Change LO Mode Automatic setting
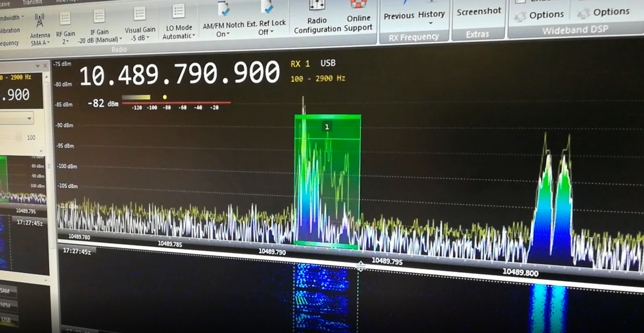This screenshot has width=644, height=333. (179, 22)
